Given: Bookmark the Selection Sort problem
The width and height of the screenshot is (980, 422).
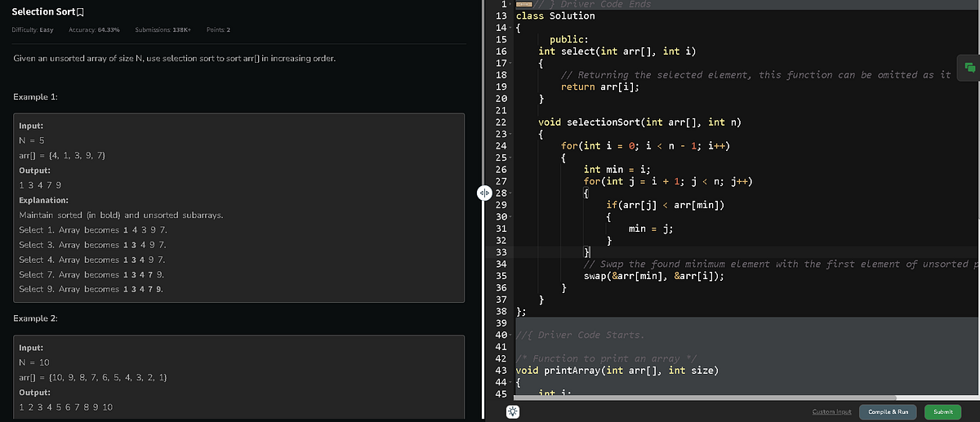Looking at the screenshot, I should 82,12.
